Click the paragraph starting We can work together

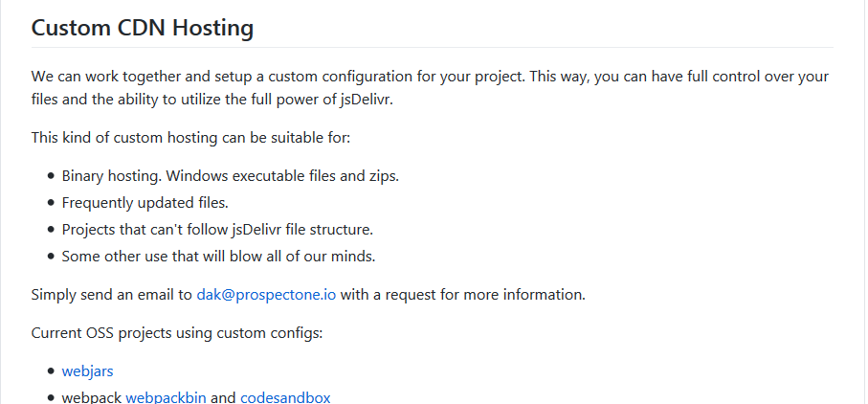tap(430, 88)
